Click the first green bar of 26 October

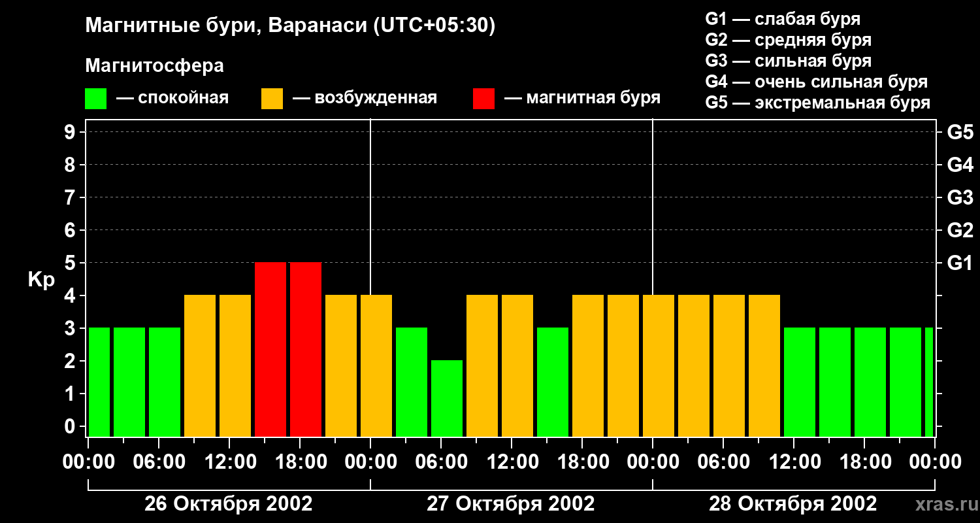pos(99,382)
